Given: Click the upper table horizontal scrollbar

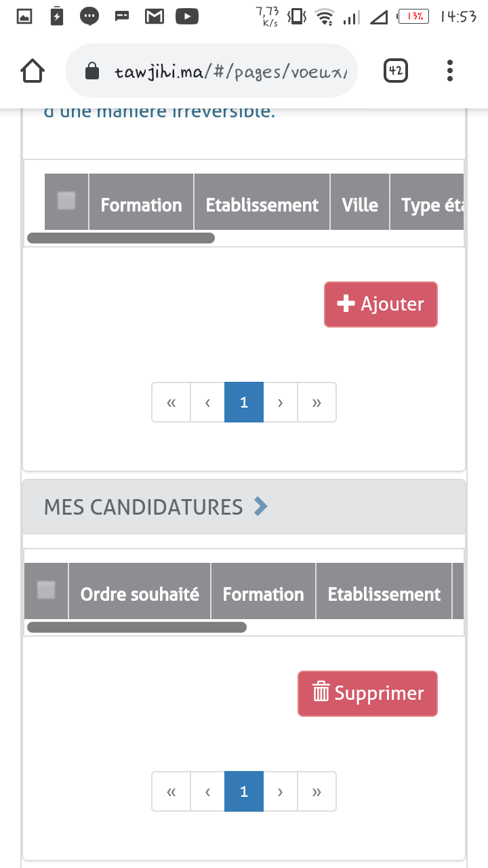Looking at the screenshot, I should pyautogui.click(x=121, y=238).
